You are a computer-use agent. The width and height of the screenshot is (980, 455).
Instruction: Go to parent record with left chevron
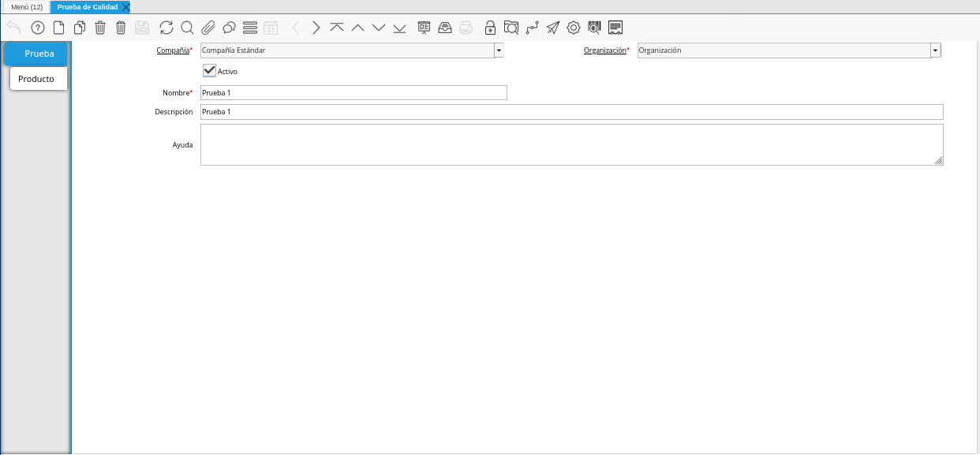point(296,28)
